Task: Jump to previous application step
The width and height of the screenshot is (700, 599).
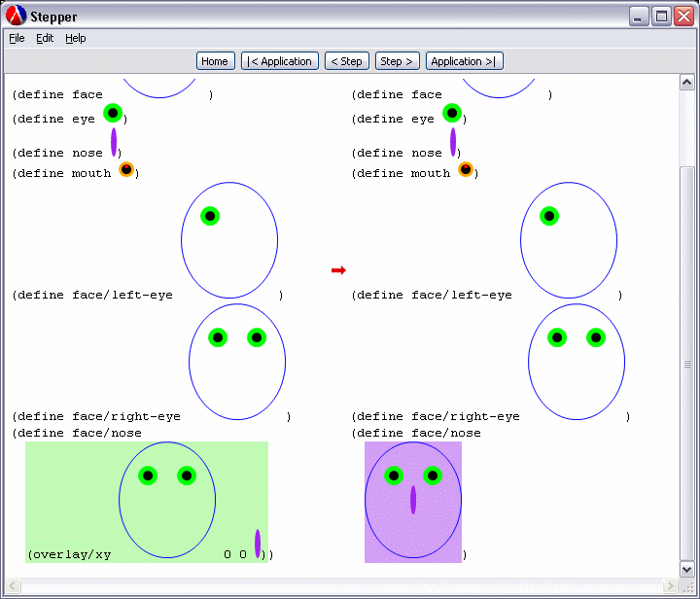Action: pos(279,61)
